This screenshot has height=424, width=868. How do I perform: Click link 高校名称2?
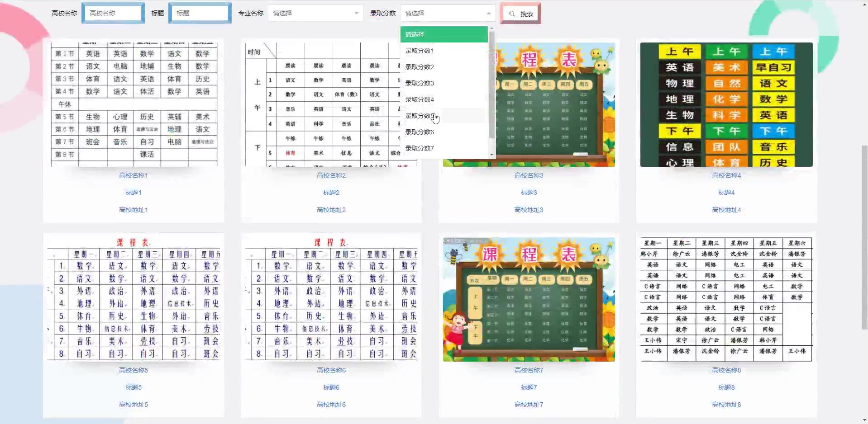331,175
